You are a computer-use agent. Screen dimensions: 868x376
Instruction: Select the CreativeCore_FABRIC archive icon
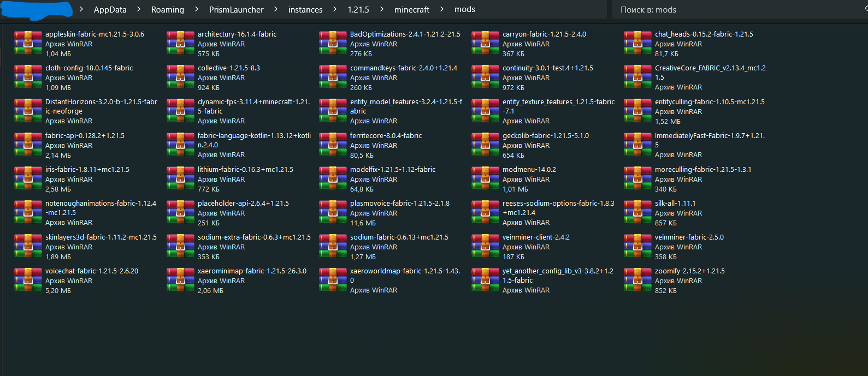637,77
